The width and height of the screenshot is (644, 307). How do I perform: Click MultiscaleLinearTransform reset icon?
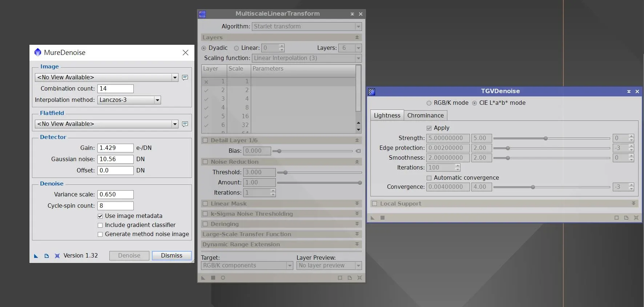(359, 278)
